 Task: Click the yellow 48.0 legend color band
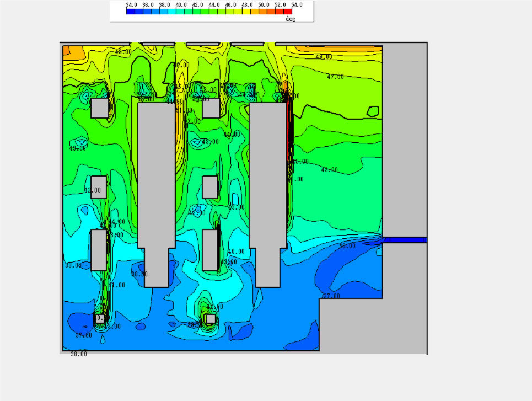[x=246, y=11]
